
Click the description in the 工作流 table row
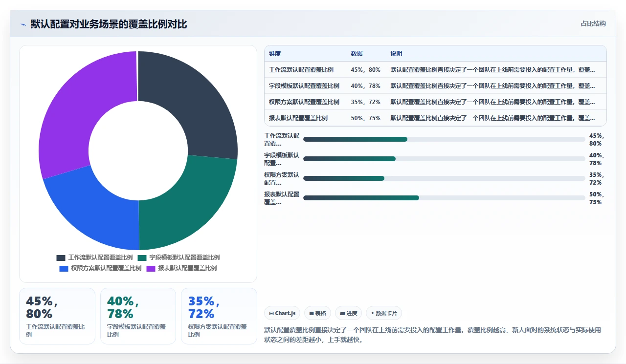(492, 70)
